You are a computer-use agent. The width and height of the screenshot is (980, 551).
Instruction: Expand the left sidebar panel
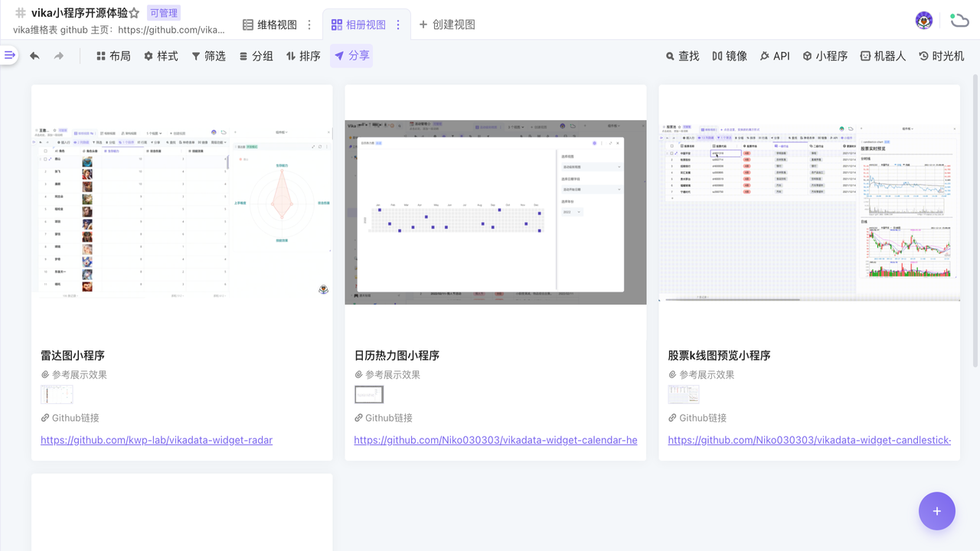coord(9,55)
